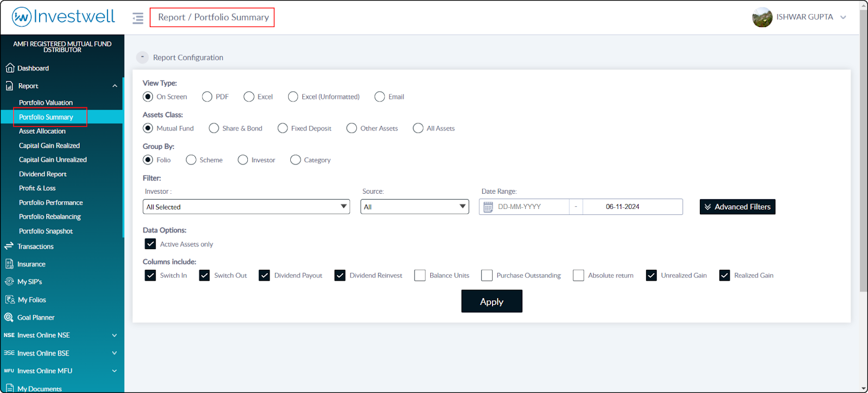868x393 pixels.
Task: Click the Goal Planner target icon
Action: coord(9,318)
